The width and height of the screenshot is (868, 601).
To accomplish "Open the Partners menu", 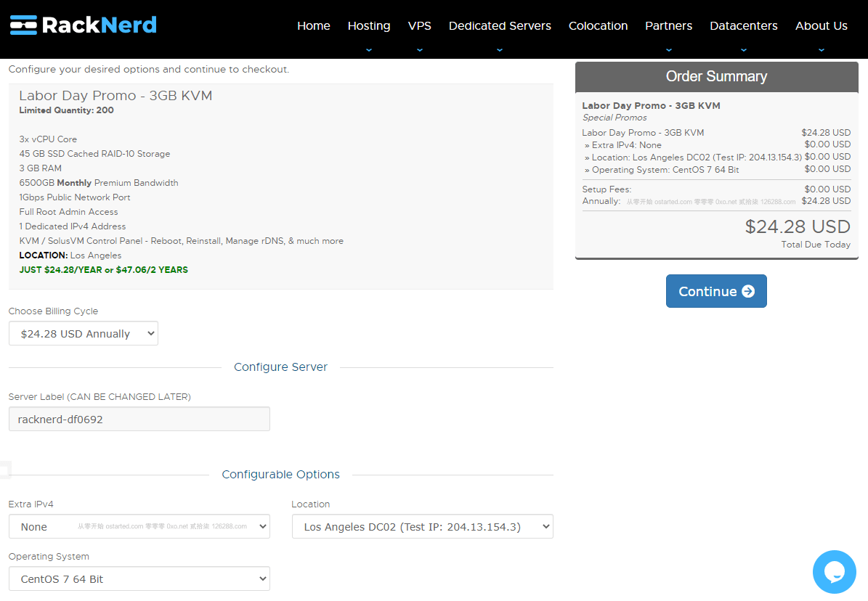I will (668, 25).
